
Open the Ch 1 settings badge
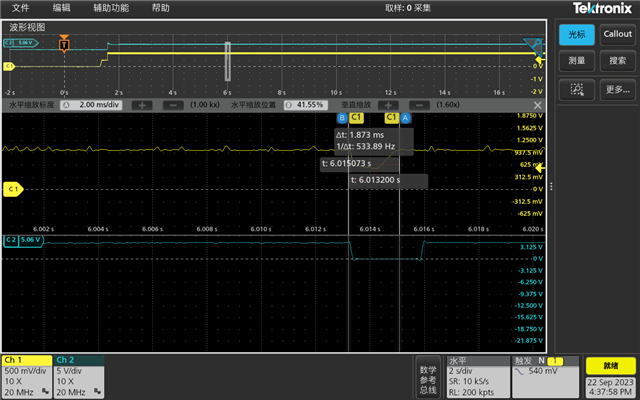coord(27,376)
